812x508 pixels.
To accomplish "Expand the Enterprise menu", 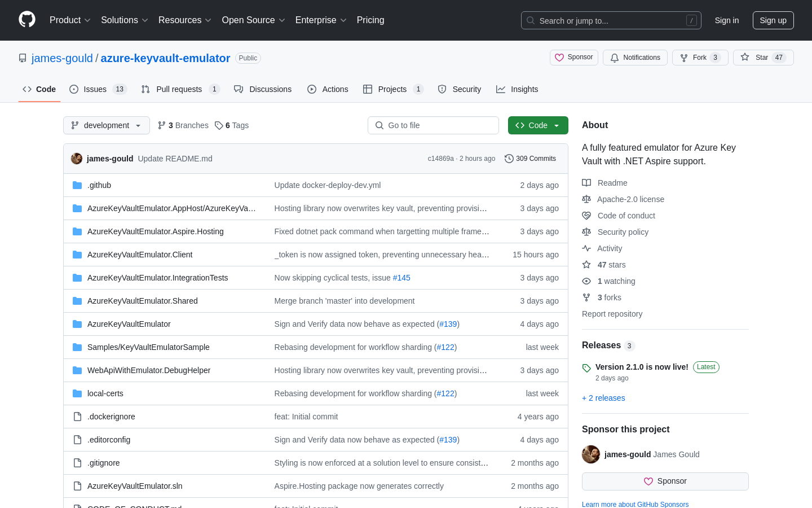I will point(321,20).
